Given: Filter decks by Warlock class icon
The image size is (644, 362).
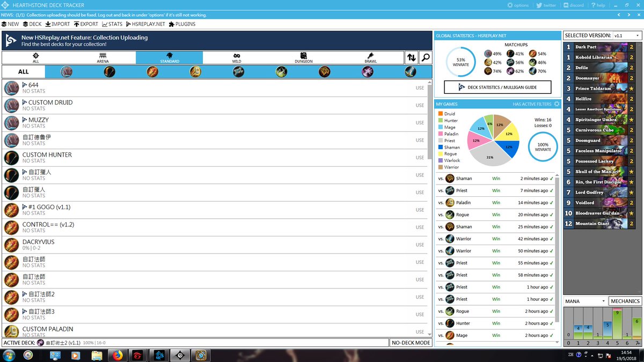Looking at the screenshot, I should [367, 71].
